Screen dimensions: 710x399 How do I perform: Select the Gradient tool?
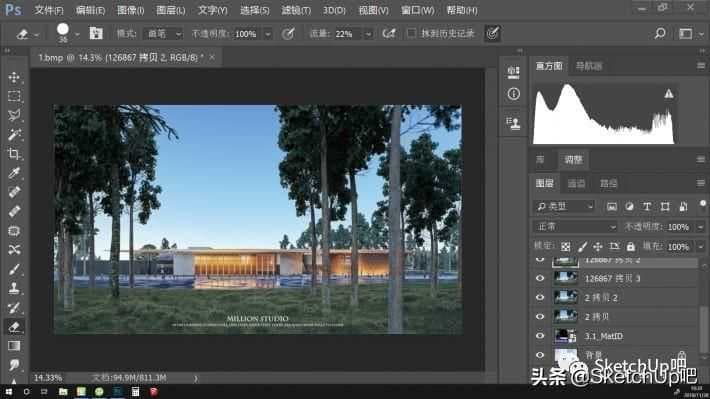point(14,346)
